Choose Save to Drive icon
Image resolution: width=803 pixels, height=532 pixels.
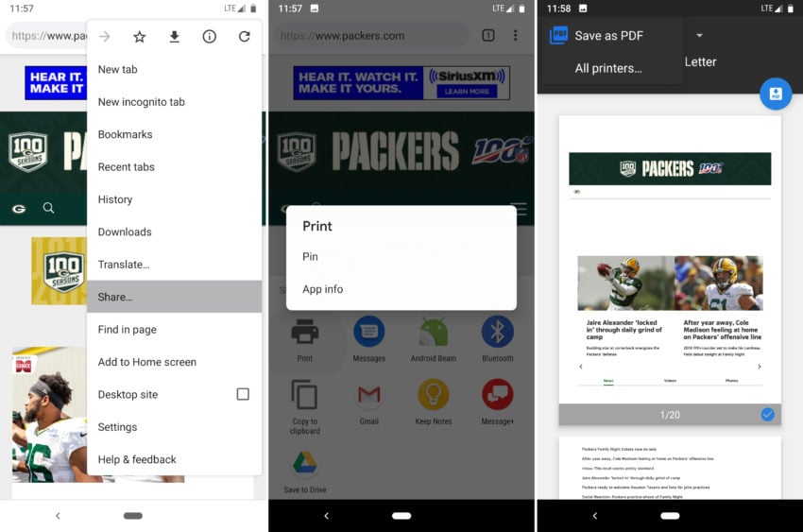305,463
